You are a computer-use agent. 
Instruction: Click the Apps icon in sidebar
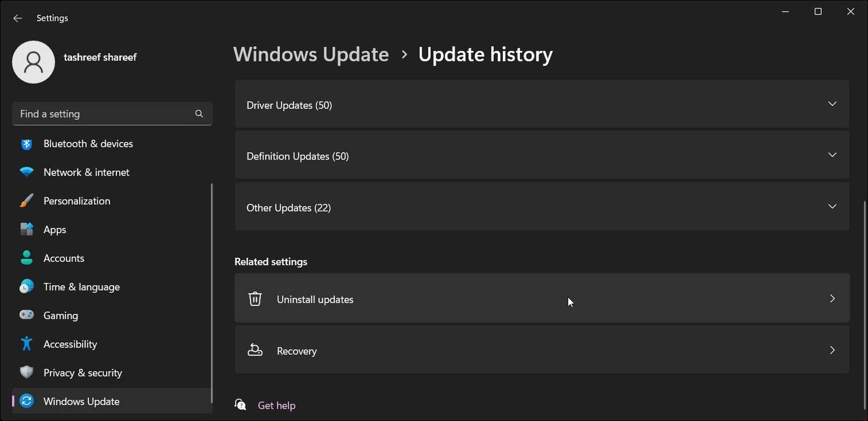coord(27,230)
